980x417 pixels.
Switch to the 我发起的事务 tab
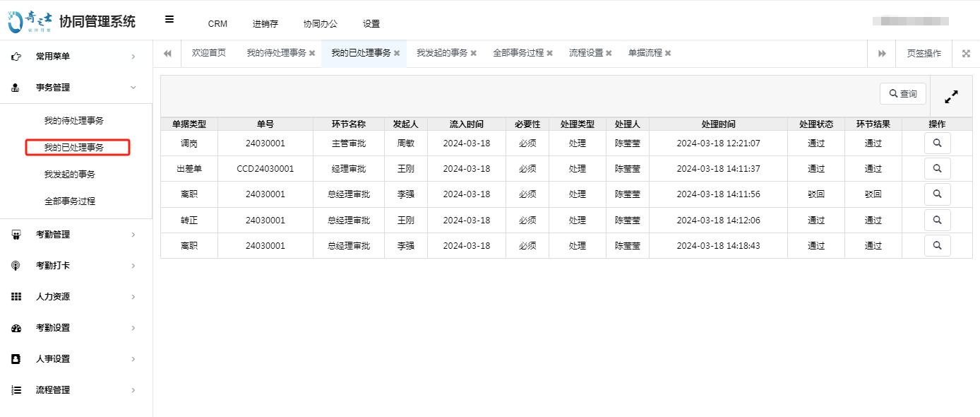[441, 52]
